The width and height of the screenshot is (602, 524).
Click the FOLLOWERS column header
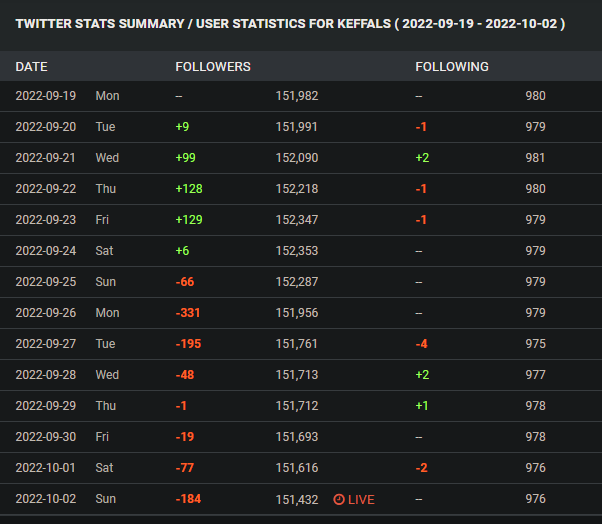tap(213, 67)
